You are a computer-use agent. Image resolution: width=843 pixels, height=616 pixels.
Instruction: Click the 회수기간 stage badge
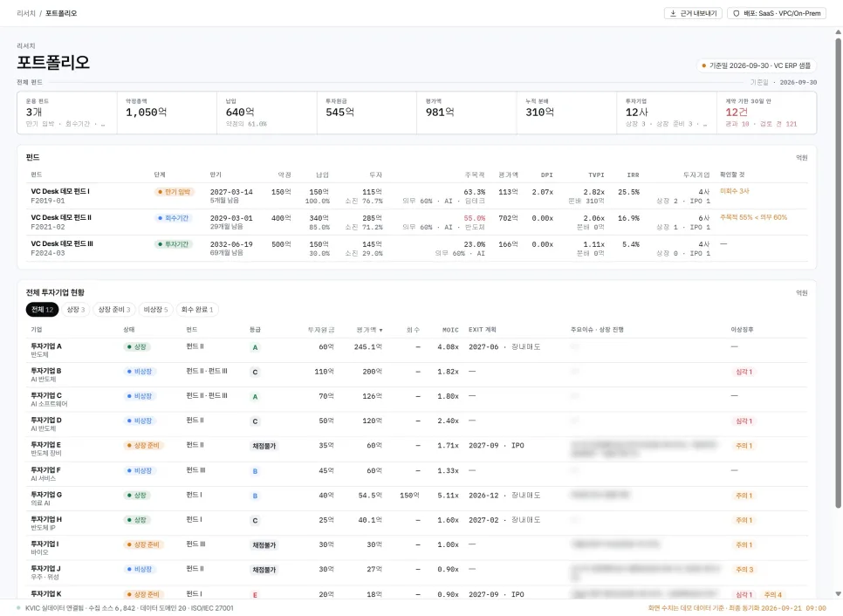[173, 218]
